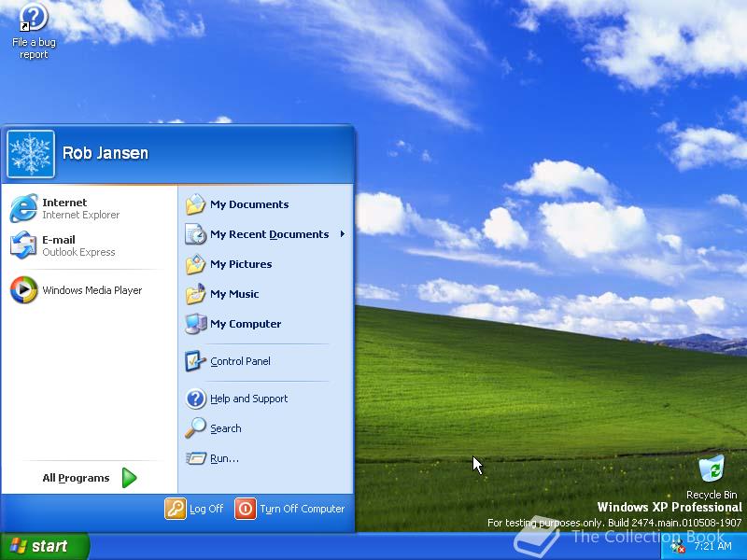The image size is (747, 560).
Task: Open the E-mail pinned entry label
Action: 59,240
